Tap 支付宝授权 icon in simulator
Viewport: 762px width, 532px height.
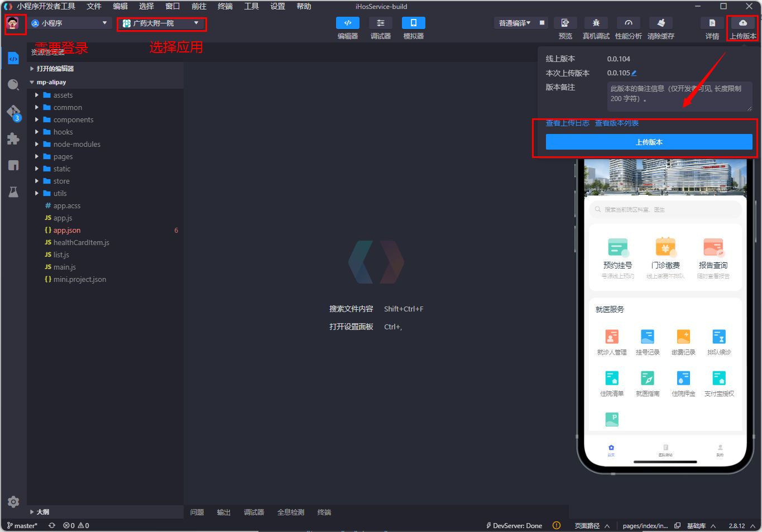[x=719, y=378]
